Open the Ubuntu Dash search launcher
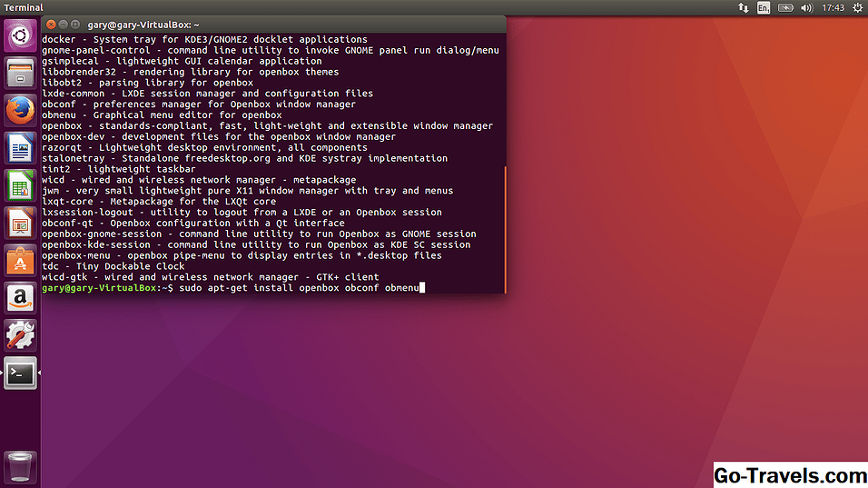Viewport: 868px width, 488px height. click(21, 35)
